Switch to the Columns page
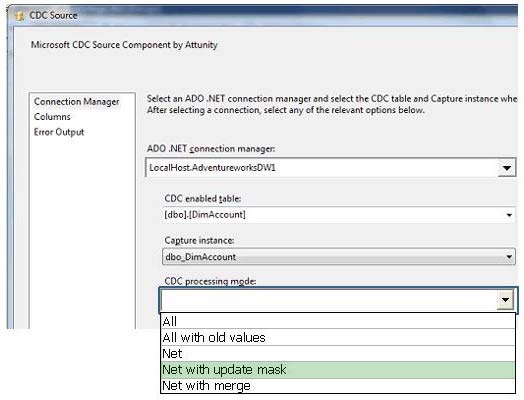 point(52,117)
